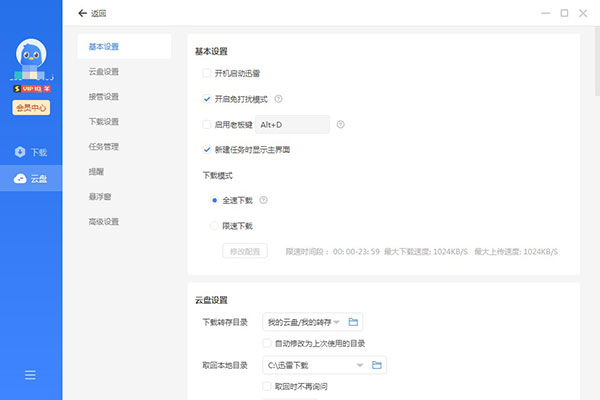Screen dimensions: 600x400
Task: Show help for 免打扰模式
Action: (x=279, y=99)
